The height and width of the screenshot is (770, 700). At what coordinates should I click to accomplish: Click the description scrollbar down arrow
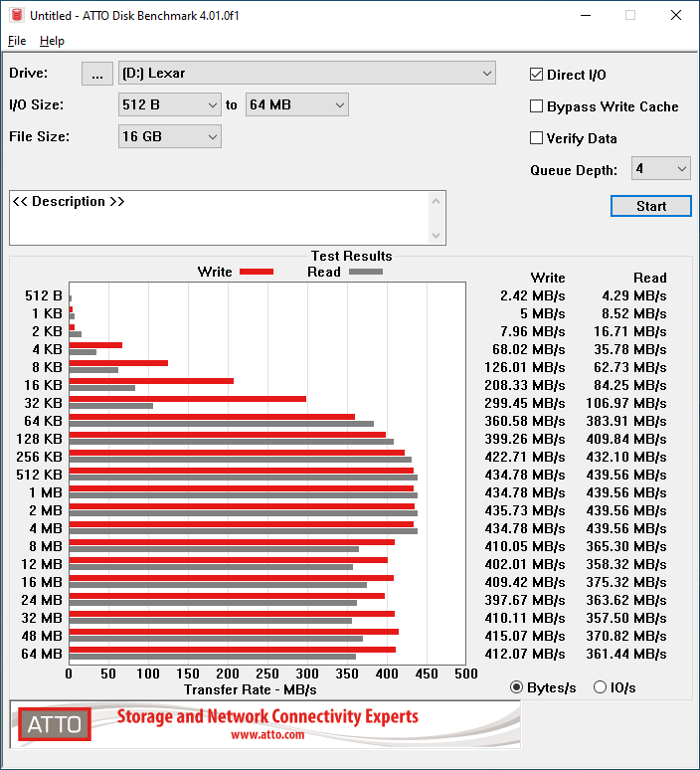pyautogui.click(x=436, y=236)
